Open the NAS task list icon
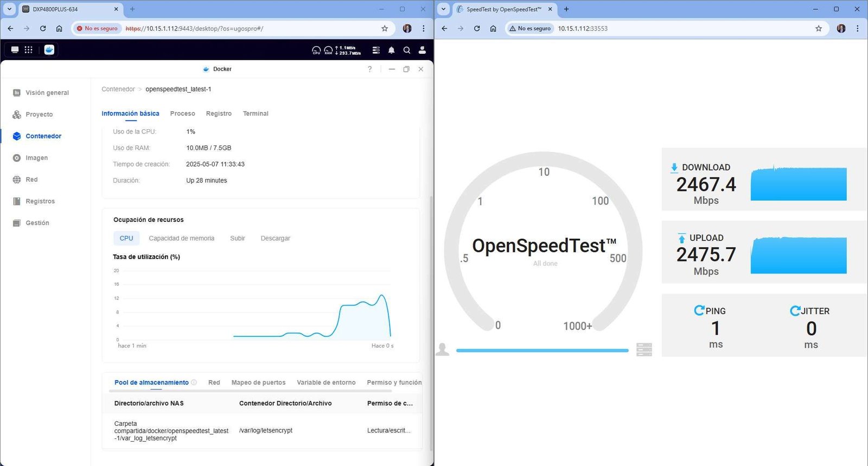Screen dimensions: 868x466 376,50
